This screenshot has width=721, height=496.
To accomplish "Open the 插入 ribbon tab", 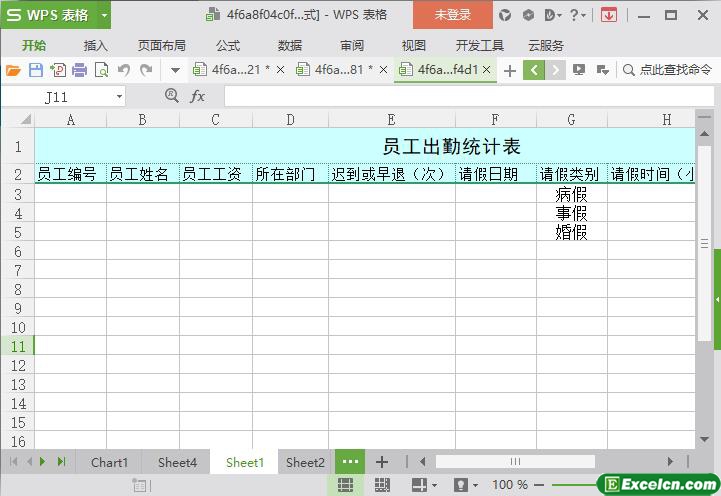I will 96,45.
